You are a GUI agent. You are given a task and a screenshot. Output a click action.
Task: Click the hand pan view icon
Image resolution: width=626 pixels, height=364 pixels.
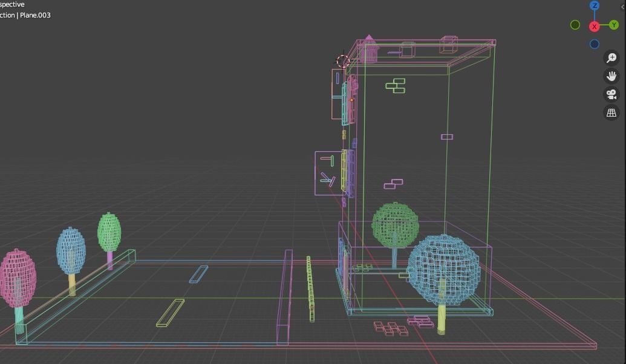611,76
